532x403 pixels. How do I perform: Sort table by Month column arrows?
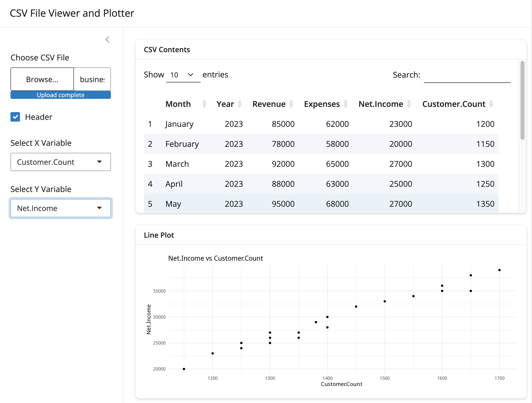click(x=204, y=104)
